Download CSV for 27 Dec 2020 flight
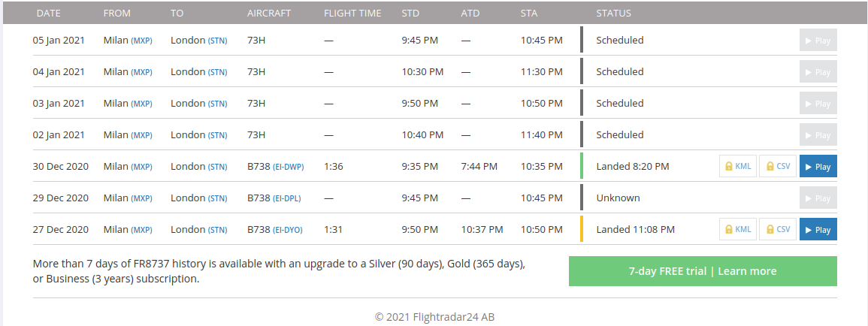This screenshot has height=326, width=868. coord(777,229)
